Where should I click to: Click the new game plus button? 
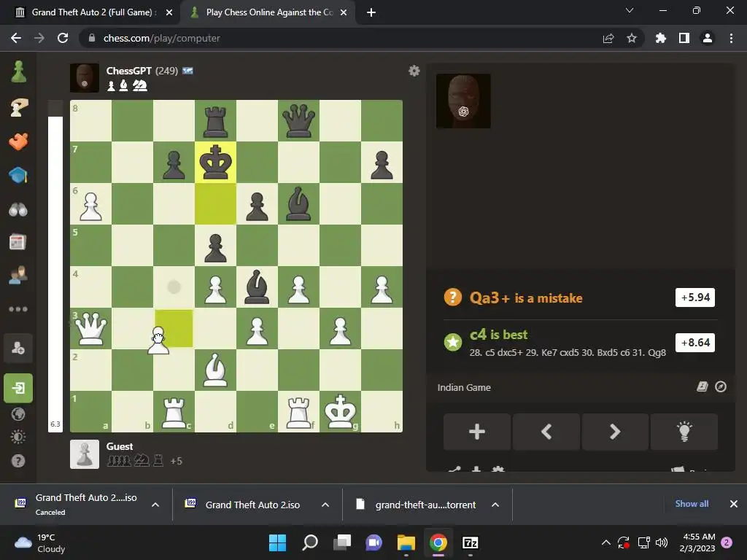477,432
